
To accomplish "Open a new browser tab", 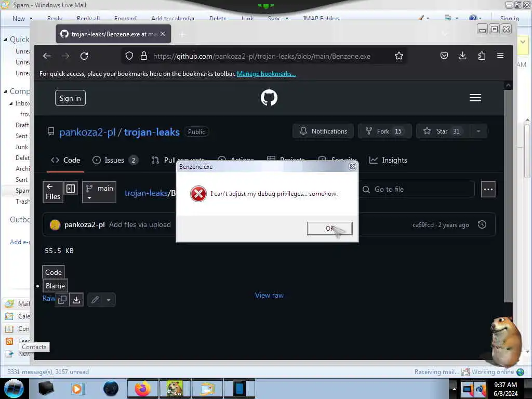I will pyautogui.click(x=182, y=34).
